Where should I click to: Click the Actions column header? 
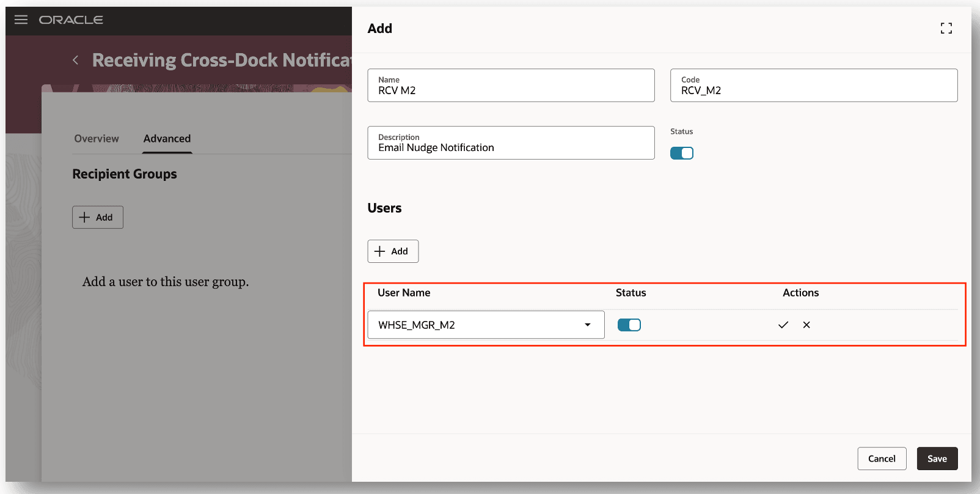point(800,293)
